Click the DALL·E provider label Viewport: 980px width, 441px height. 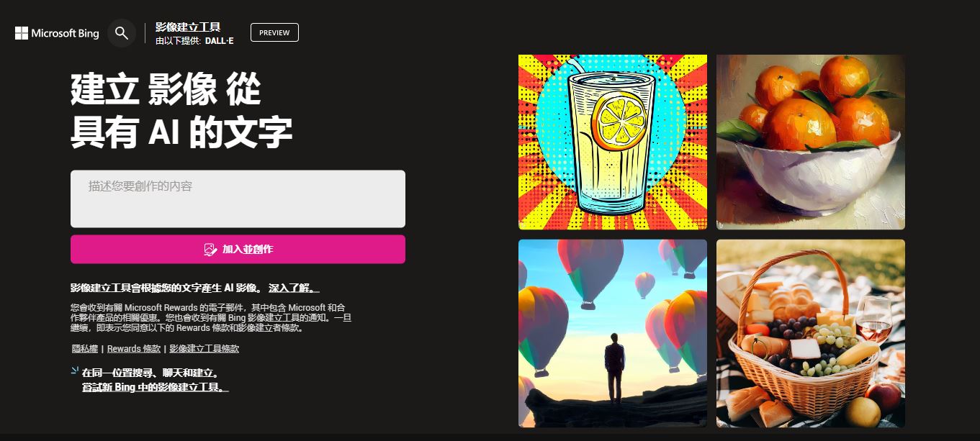219,41
